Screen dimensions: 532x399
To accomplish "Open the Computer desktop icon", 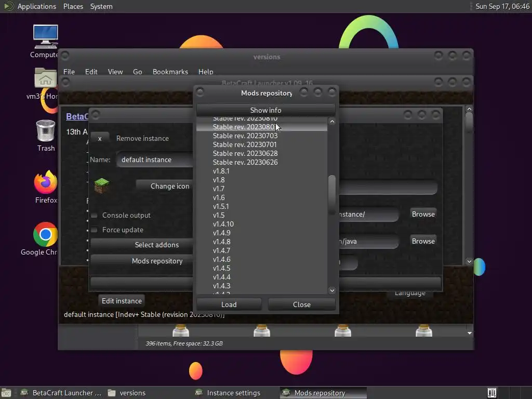I will coord(46,37).
